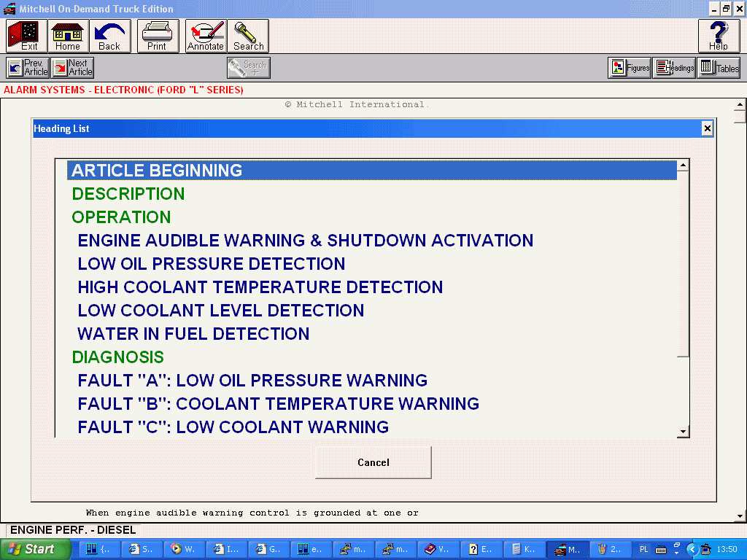Click the system tray clock 13:50
Screen dimensions: 747x560
pyautogui.click(x=727, y=550)
